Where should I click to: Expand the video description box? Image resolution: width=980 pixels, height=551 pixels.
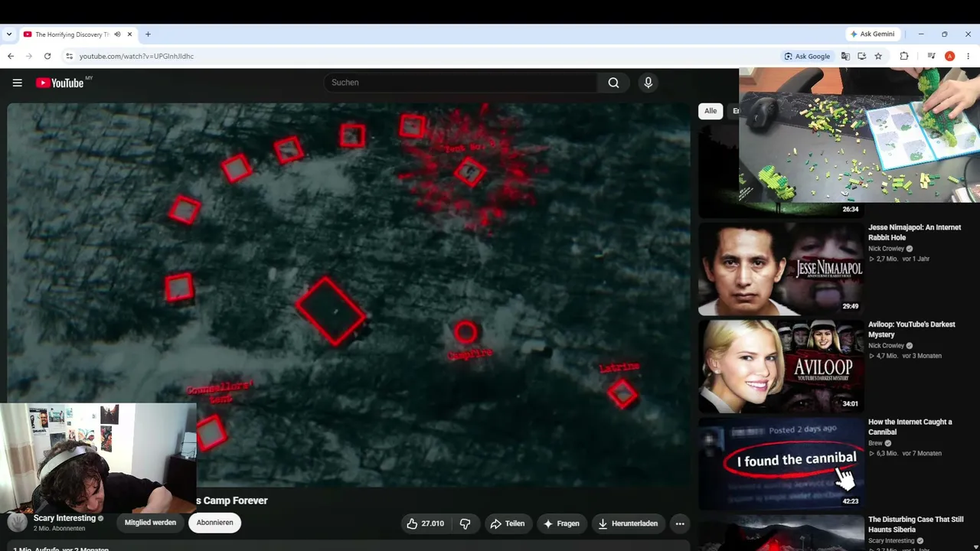click(348, 547)
